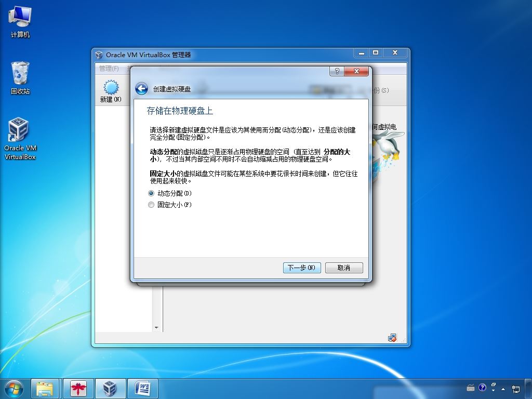
Task: Click the VirtualBox status bar network icon
Action: tap(392, 338)
